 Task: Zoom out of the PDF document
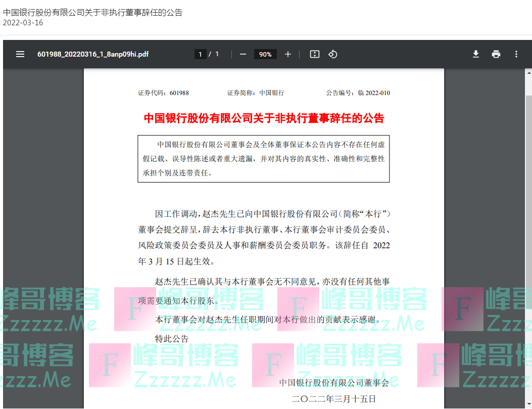(x=243, y=54)
